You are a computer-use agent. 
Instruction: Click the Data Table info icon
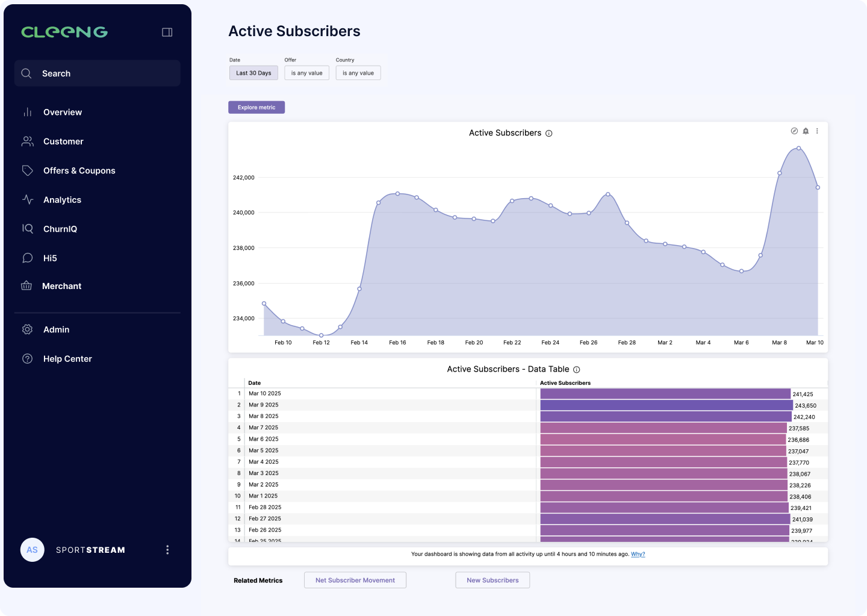tap(576, 370)
